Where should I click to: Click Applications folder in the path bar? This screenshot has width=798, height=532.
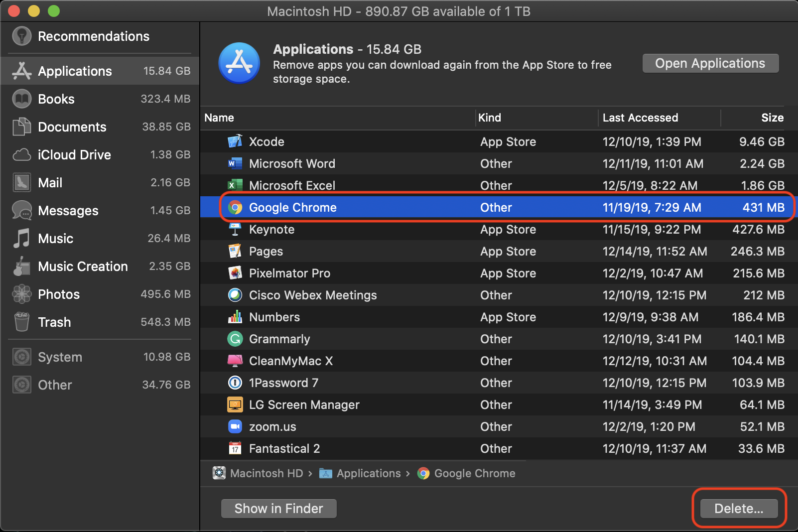coord(360,473)
